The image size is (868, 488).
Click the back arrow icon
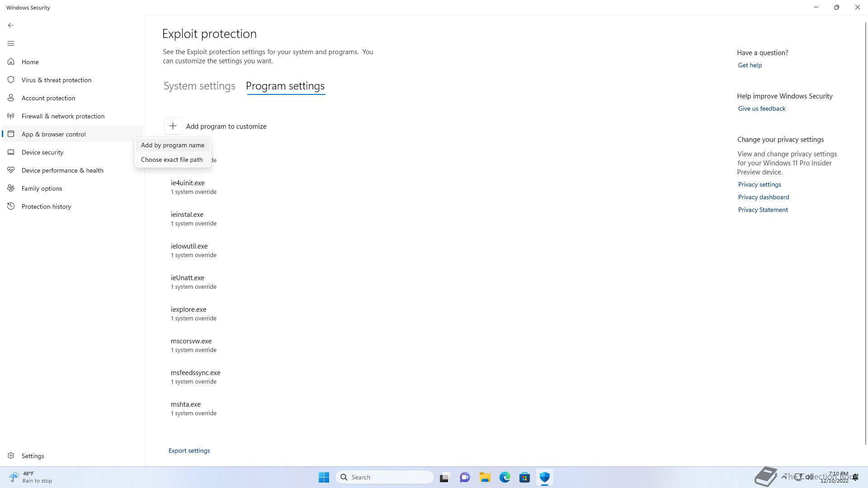11,25
